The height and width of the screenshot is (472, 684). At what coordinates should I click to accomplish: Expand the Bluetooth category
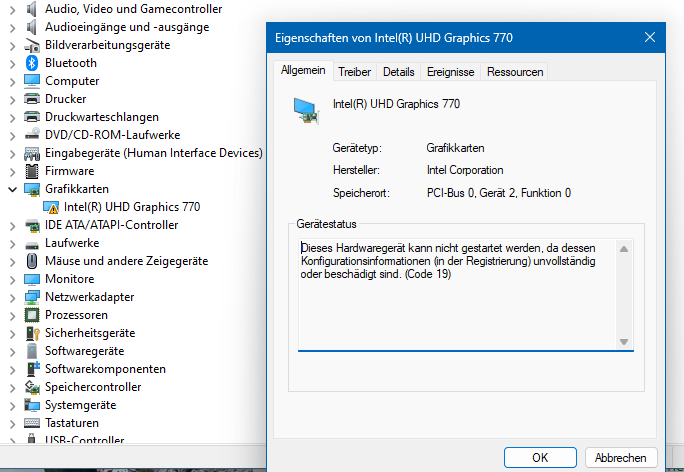click(x=13, y=63)
